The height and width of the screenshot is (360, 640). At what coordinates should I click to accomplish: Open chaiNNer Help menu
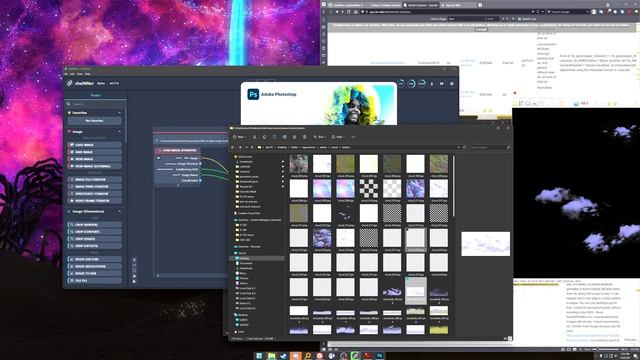point(87,74)
